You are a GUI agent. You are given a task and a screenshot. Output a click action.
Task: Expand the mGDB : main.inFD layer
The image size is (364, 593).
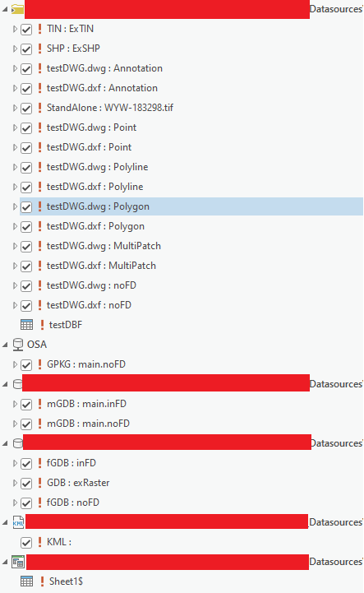15,404
